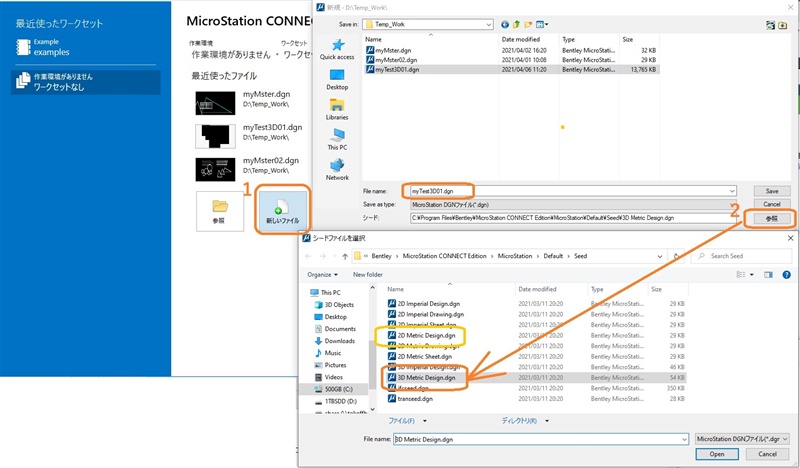
Task: Select 500GB (C:) drive in navigation tree
Action: pyautogui.click(x=334, y=389)
